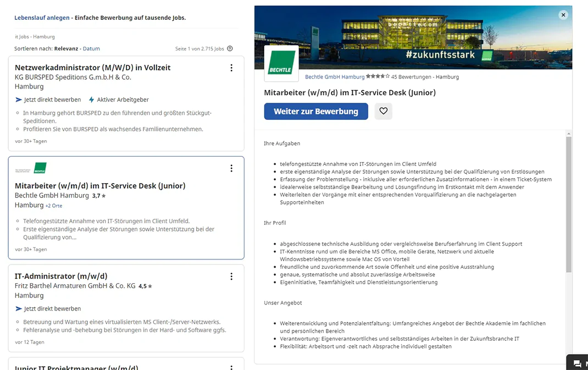Click Bechtle 3,7 star rating in job card

(99, 196)
